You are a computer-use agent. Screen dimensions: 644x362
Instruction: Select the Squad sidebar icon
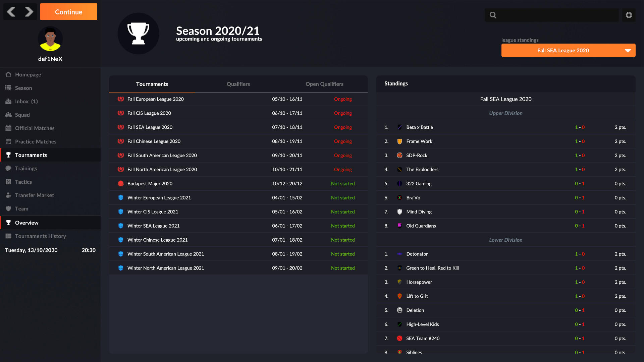click(x=8, y=115)
